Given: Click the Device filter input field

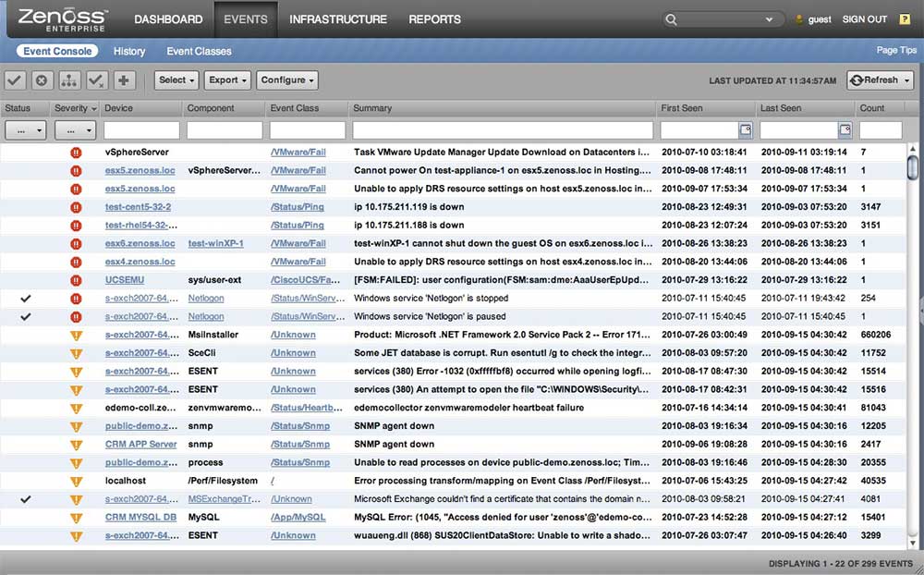Looking at the screenshot, I should click(141, 130).
